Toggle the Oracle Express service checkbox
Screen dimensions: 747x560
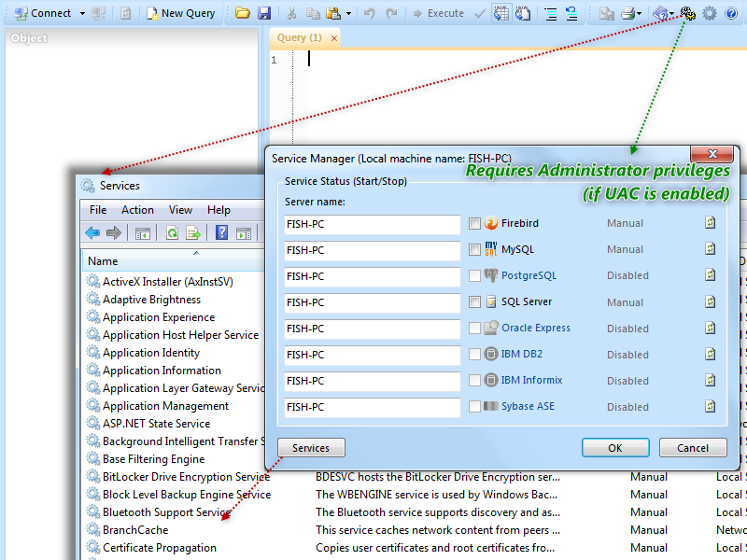474,329
